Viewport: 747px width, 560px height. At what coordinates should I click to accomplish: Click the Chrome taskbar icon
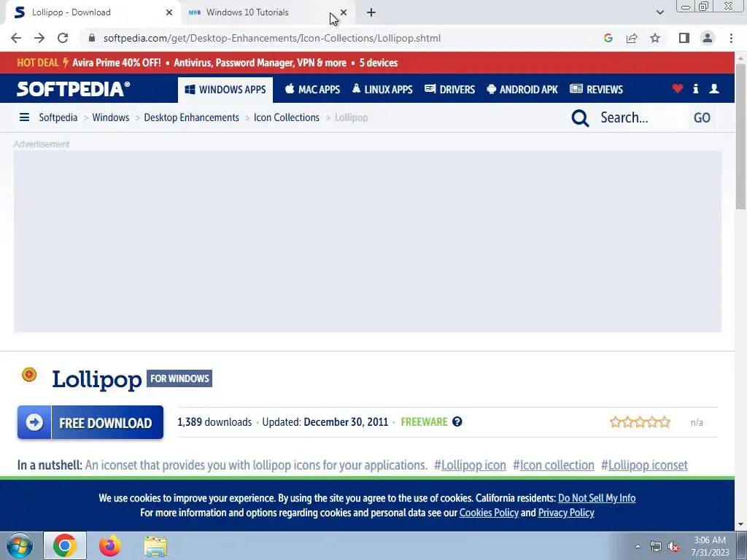point(65,545)
